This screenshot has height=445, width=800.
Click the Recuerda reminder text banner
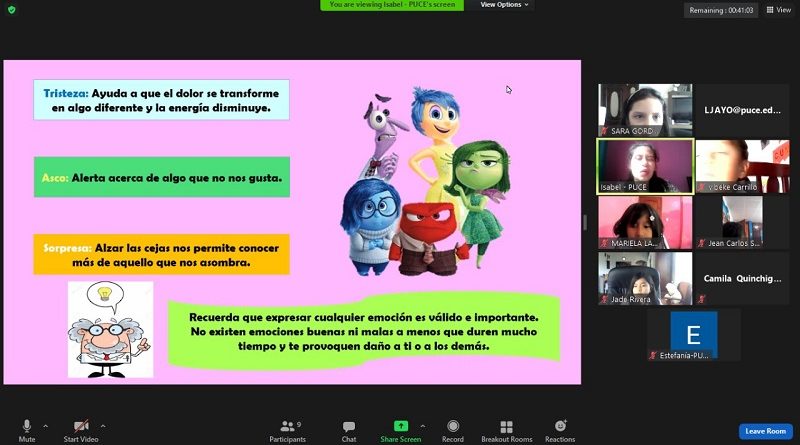click(364, 331)
